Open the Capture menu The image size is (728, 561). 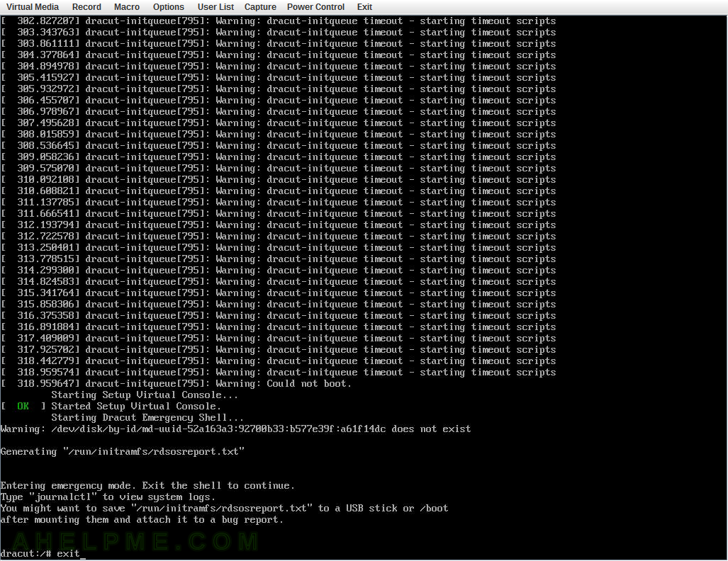point(260,7)
